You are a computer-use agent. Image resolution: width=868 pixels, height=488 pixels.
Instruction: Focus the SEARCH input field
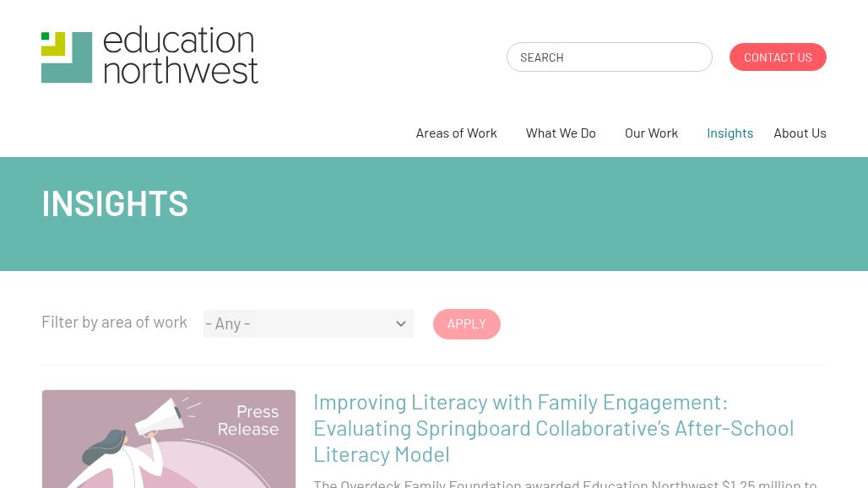(x=609, y=57)
